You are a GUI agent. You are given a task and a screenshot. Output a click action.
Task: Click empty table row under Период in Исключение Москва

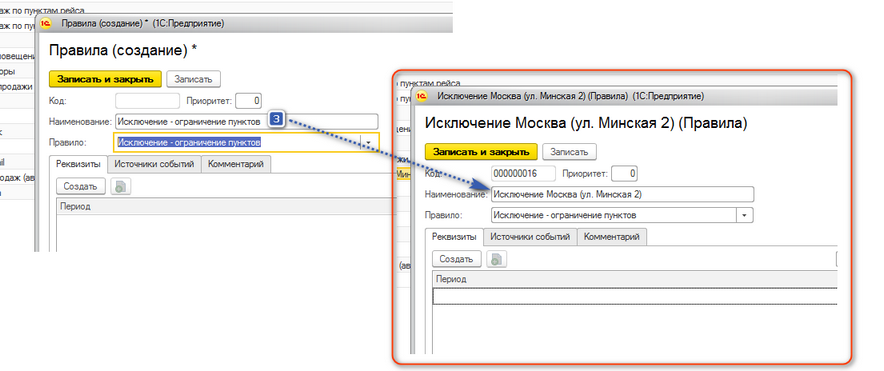[x=634, y=297]
